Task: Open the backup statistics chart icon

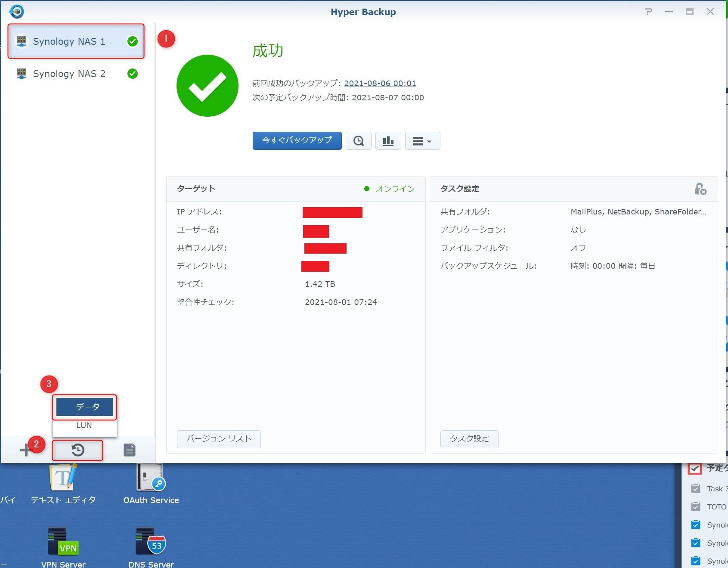Action: coord(388,141)
